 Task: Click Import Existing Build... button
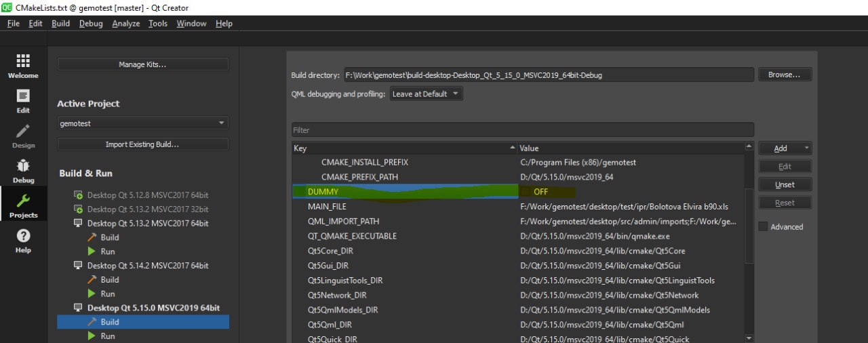coord(143,144)
